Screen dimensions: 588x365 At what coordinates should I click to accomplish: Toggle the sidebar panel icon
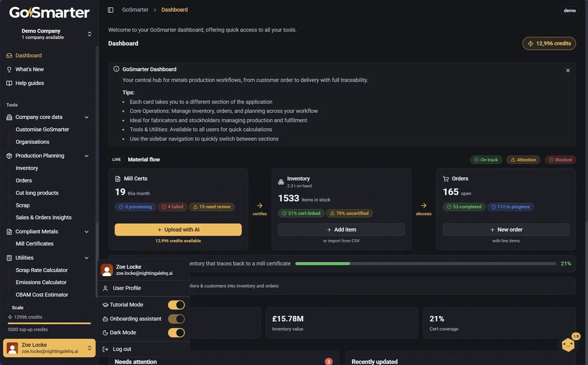tap(110, 10)
